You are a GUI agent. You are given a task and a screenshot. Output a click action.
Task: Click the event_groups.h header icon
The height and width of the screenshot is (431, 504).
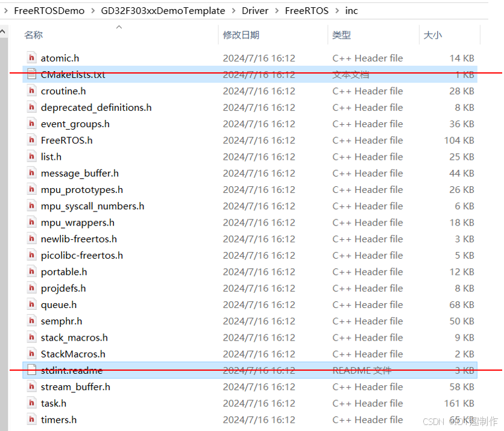(31, 124)
